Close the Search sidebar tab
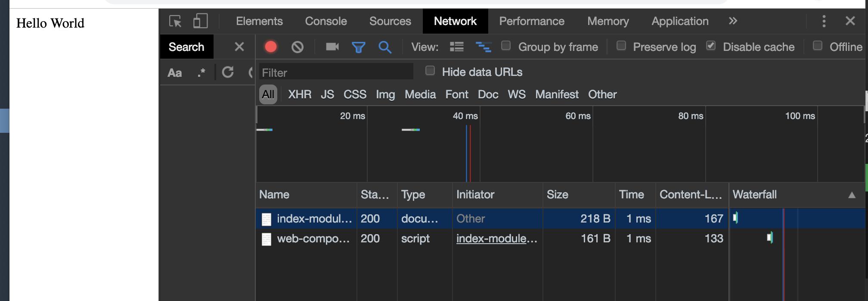868x301 pixels. 239,47
